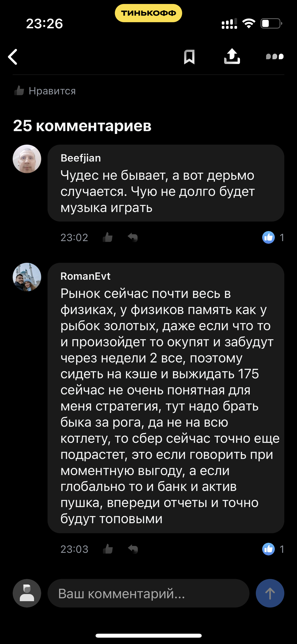Image resolution: width=297 pixels, height=644 pixels.
Task: Open the share sheet icon
Action: [232, 56]
